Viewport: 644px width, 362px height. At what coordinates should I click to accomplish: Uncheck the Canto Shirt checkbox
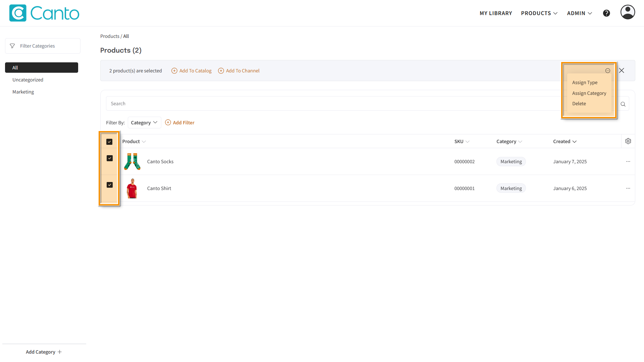(x=110, y=185)
